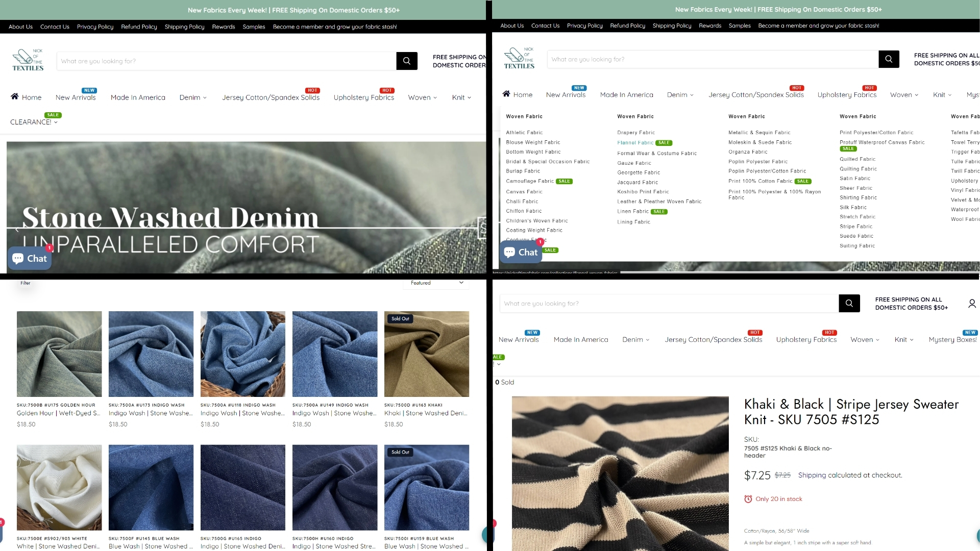Click the Home house icon top-left
This screenshot has width=980, height=551.
coord(15,96)
